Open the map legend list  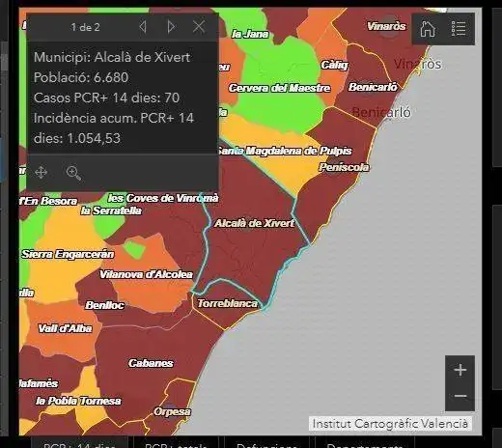click(x=459, y=29)
